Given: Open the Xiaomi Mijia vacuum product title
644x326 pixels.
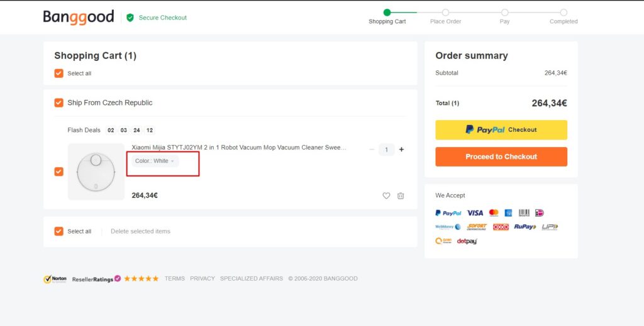Looking at the screenshot, I should tap(239, 148).
